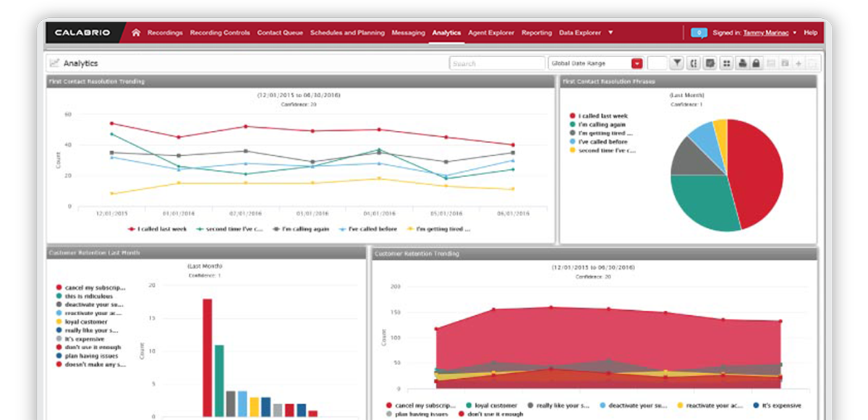Image resolution: width=868 pixels, height=420 pixels.
Task: Click the First Contact Resolution Trending panel header
Action: point(301,82)
